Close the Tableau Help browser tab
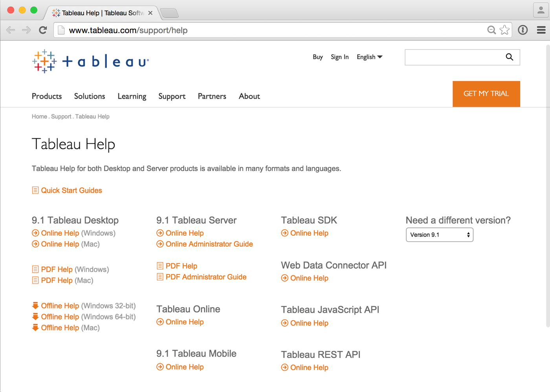 point(150,13)
